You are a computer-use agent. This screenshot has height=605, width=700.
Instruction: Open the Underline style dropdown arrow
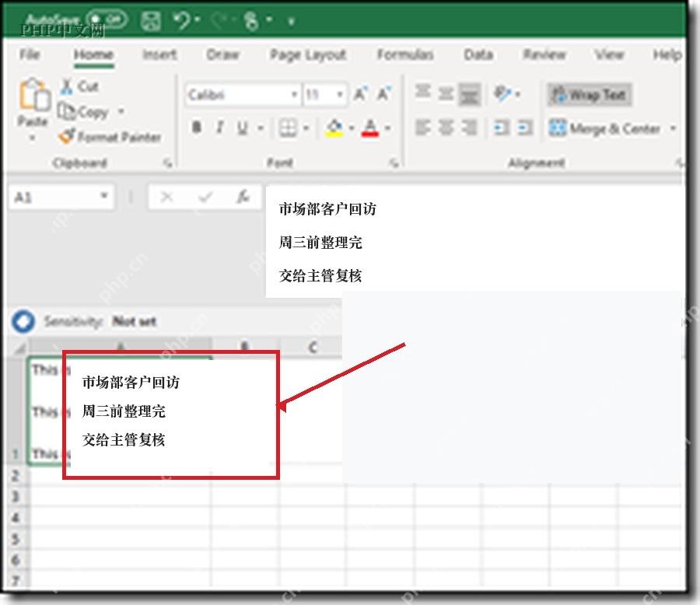click(x=261, y=128)
